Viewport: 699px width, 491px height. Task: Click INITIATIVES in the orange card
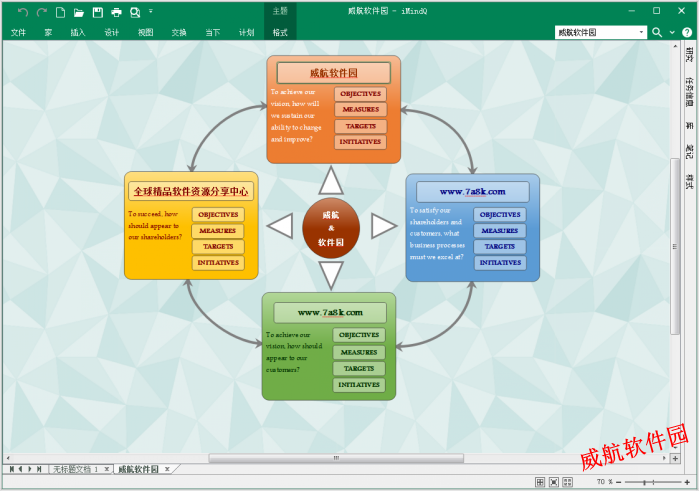[x=360, y=142]
